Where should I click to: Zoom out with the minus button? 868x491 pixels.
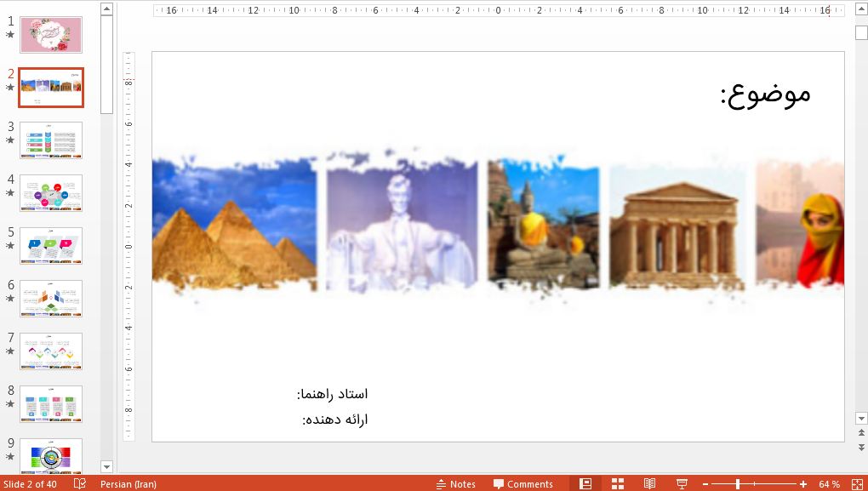[x=705, y=482]
